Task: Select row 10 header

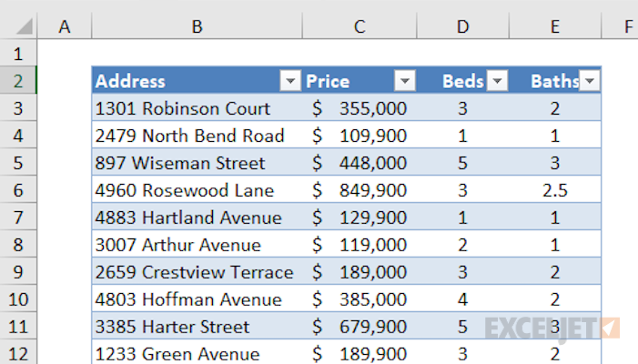Action: pos(18,300)
